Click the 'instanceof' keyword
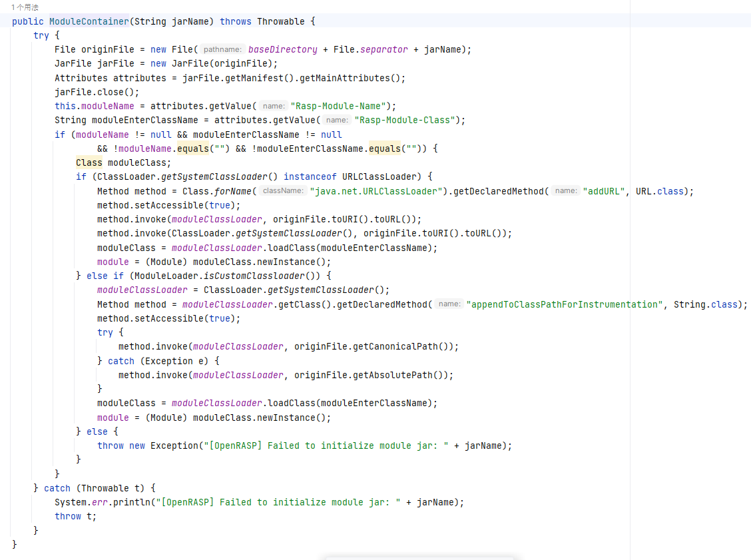Screen dimensions: 751x560 point(310,176)
